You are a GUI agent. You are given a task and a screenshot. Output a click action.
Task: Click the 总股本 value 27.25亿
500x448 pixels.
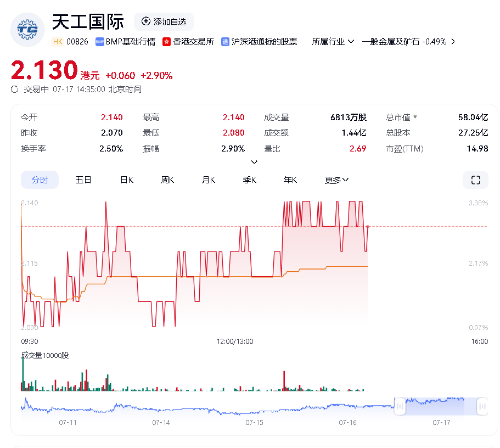(473, 133)
